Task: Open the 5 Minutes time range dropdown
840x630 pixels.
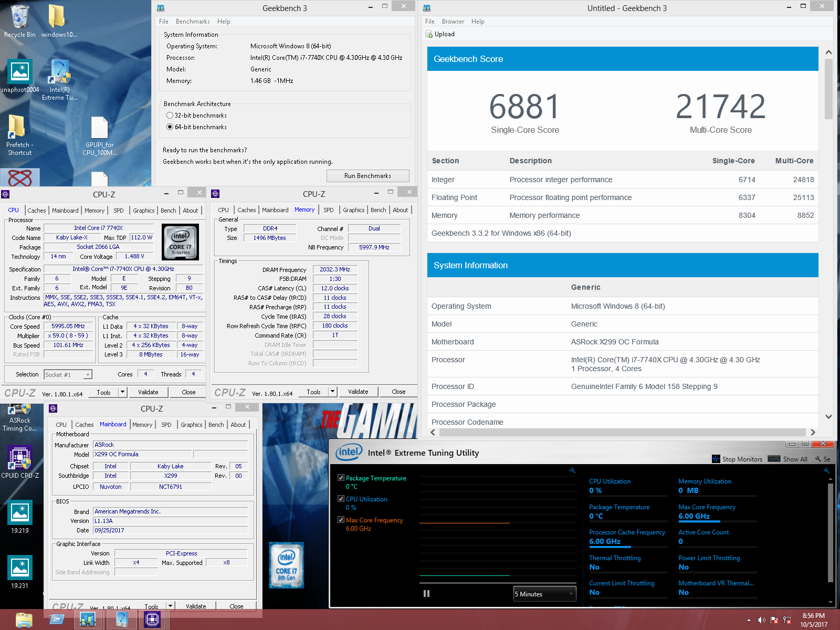Action: click(x=544, y=594)
